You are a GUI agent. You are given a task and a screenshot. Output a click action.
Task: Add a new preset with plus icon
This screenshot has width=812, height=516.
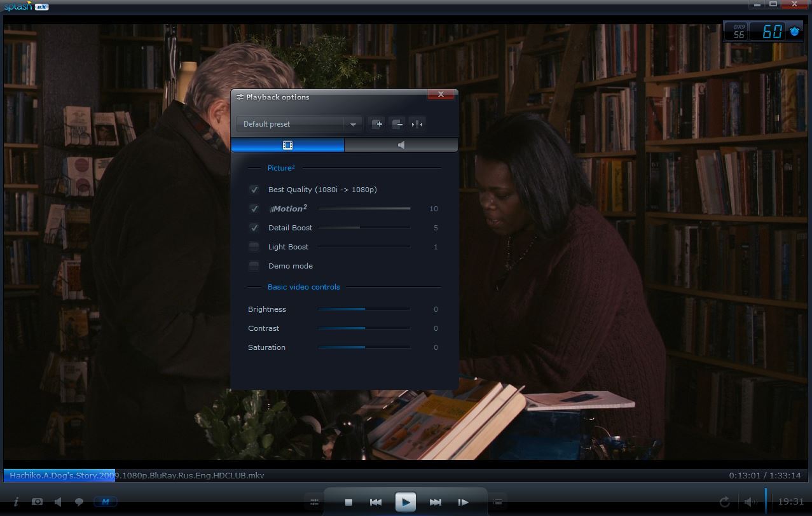click(x=378, y=124)
